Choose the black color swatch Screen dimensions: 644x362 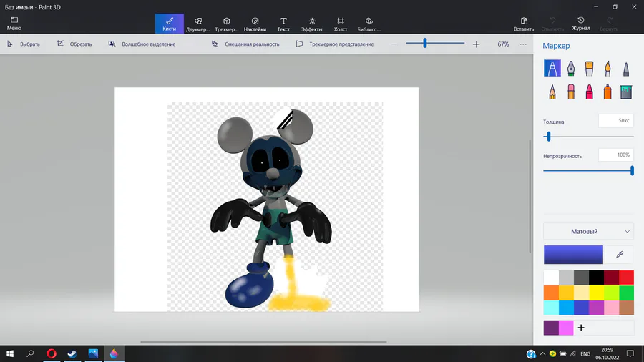[596, 278]
